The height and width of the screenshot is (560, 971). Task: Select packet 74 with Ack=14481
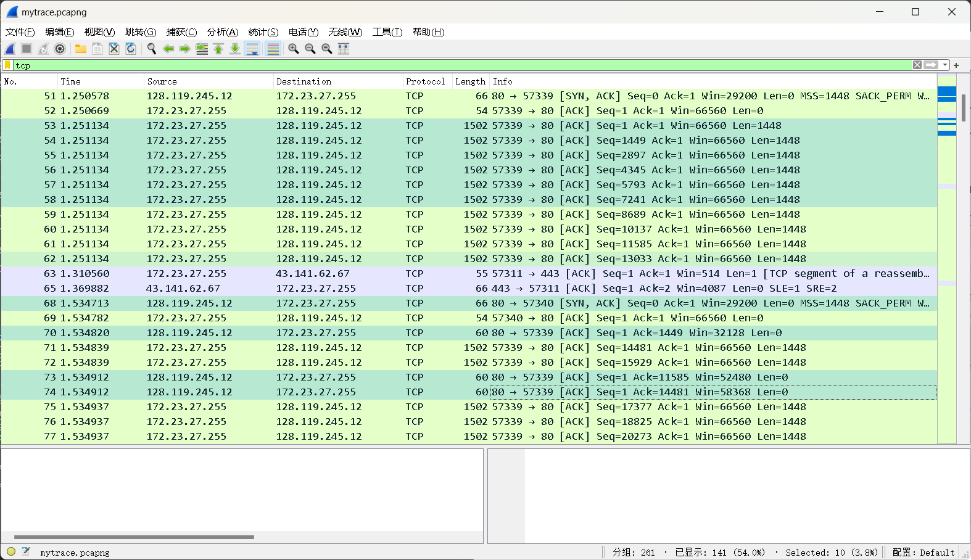point(469,392)
